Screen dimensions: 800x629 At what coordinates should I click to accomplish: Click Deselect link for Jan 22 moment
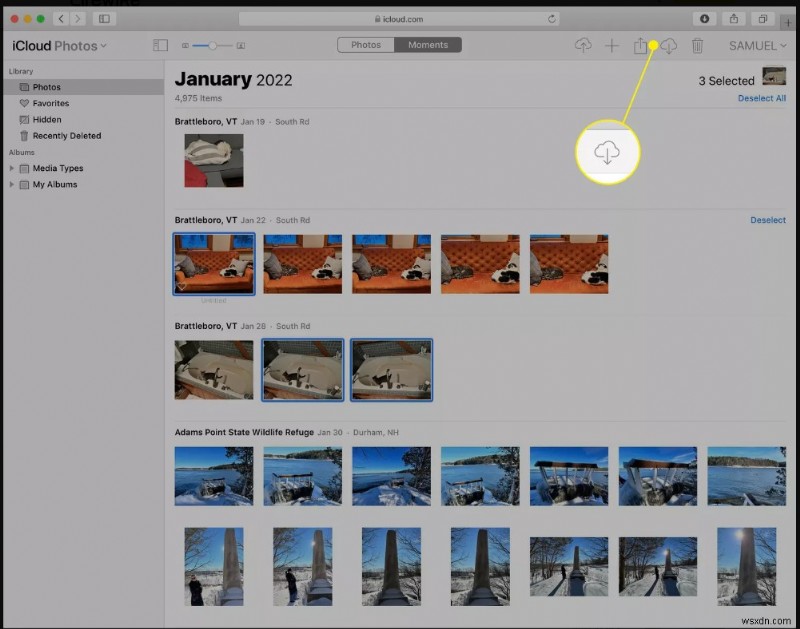[768, 220]
